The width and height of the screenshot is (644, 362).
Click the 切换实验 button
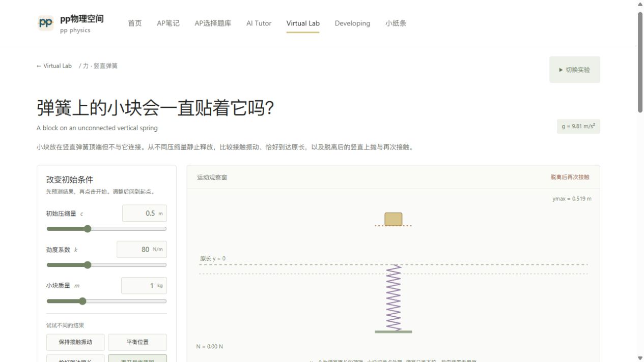pos(574,70)
